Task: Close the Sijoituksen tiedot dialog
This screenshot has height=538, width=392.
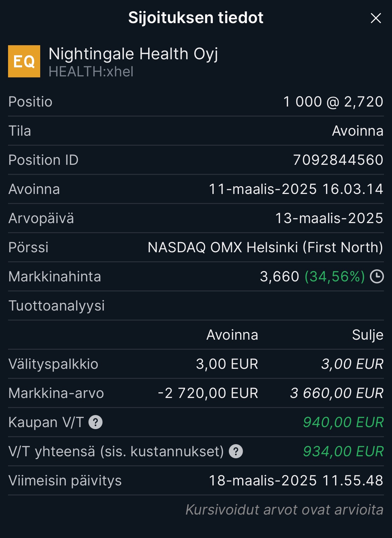Action: pyautogui.click(x=376, y=18)
